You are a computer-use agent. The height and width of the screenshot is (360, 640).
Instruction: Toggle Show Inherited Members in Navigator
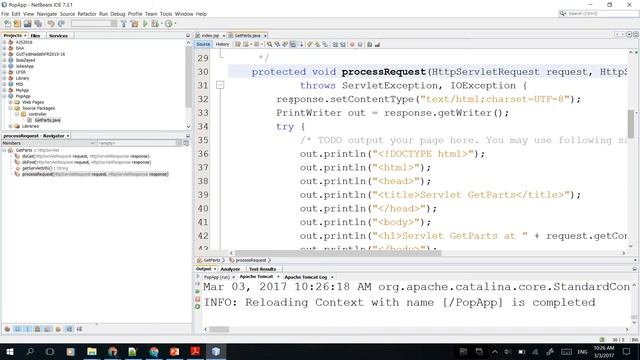tap(7, 329)
